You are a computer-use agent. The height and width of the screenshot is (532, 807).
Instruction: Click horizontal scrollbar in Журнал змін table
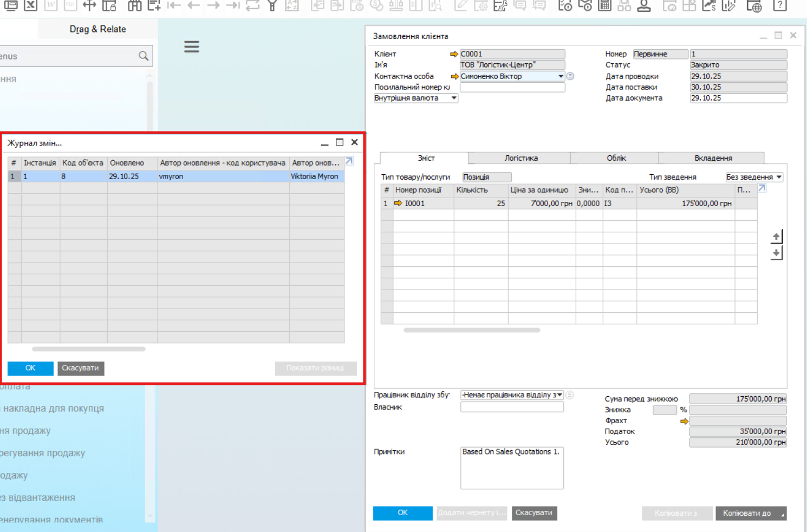(x=89, y=349)
